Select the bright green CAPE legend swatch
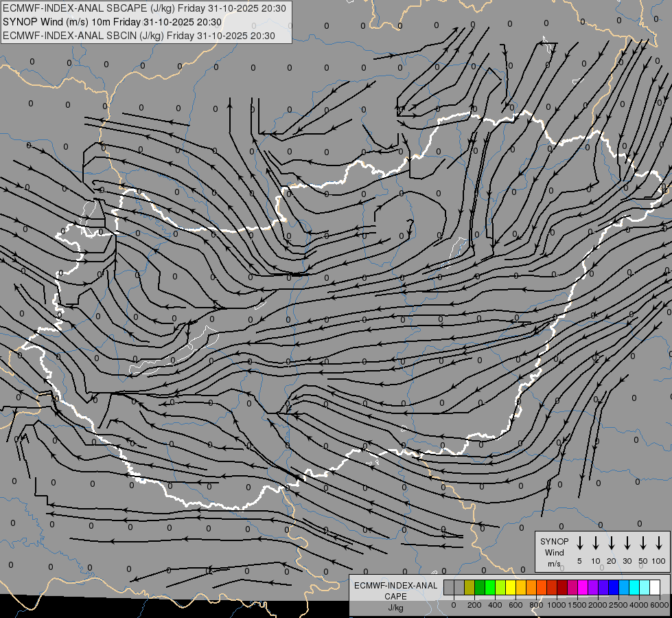Screen dimensions: 672x618 coord(490,587)
